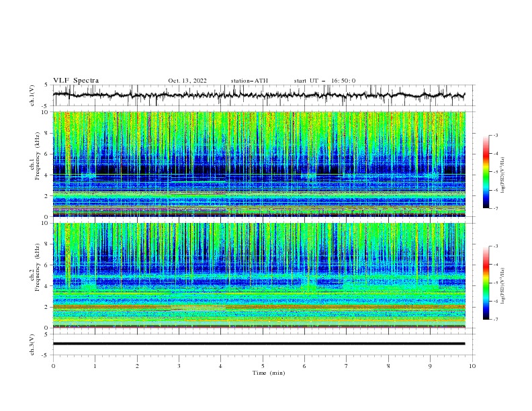Click the "VLF Spectra" title text
Image resolution: width=532 pixels, height=411 pixels.
(76, 81)
